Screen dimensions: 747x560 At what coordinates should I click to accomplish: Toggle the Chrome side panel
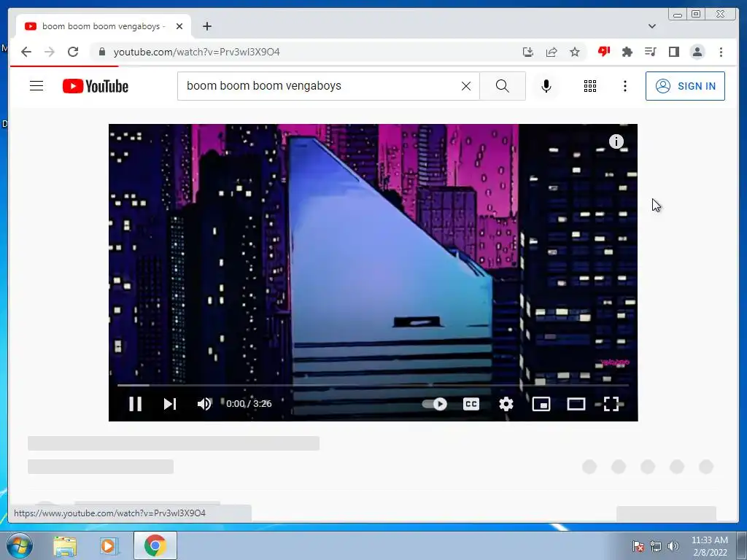pos(673,52)
